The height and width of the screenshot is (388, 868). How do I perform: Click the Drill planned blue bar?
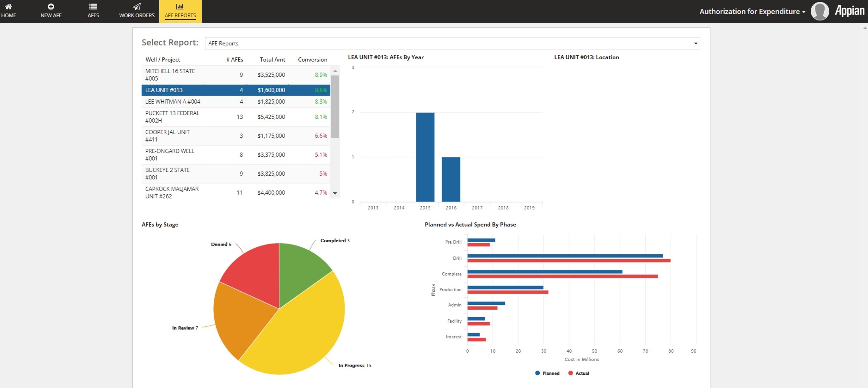tap(565, 256)
